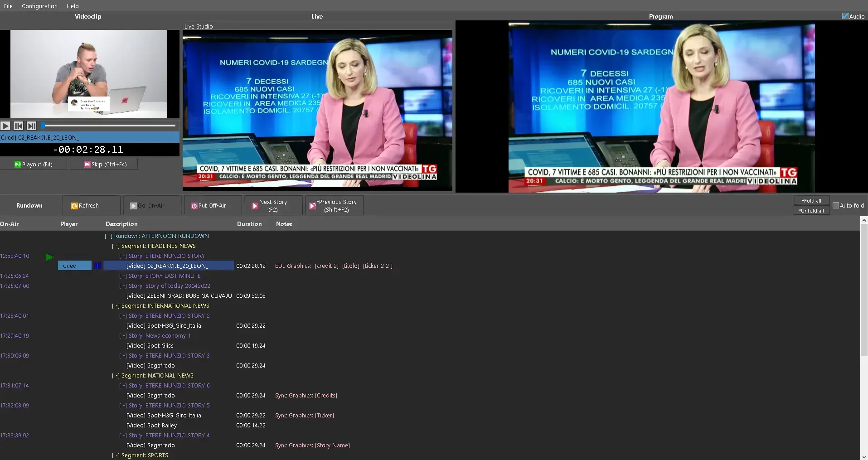Open the Configuration menu

[39, 6]
